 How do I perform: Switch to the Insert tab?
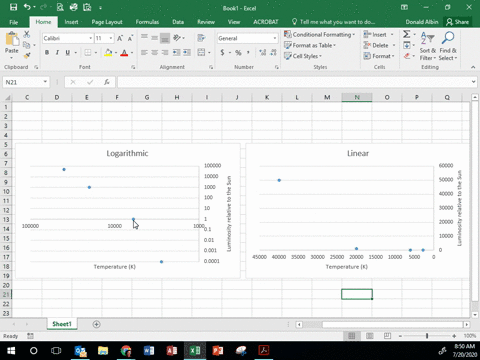71,22
